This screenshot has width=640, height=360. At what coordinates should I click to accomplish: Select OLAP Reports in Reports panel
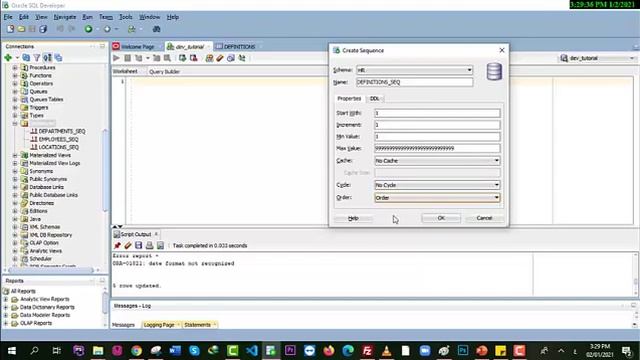36,323
